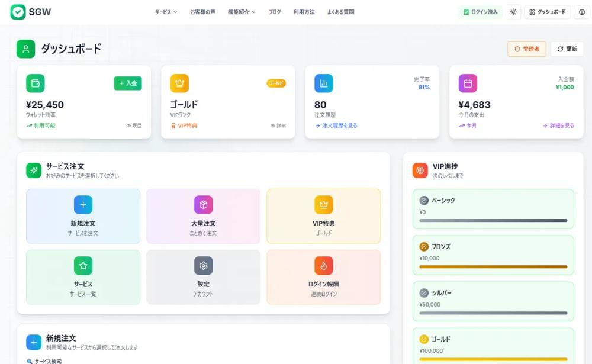Image resolution: width=592 pixels, height=364 pixels.
Task: Click the ¥10,000 bronze threshold text
Action: (429, 258)
